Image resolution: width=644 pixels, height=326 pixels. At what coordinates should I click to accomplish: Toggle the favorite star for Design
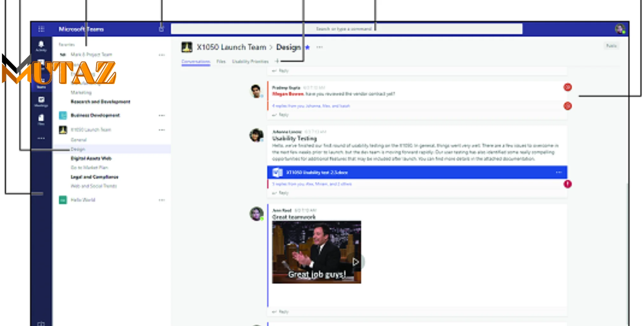pos(307,47)
